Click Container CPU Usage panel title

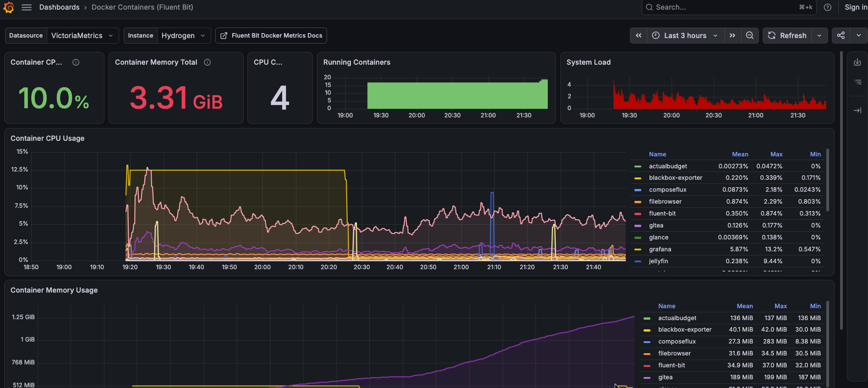pyautogui.click(x=48, y=139)
